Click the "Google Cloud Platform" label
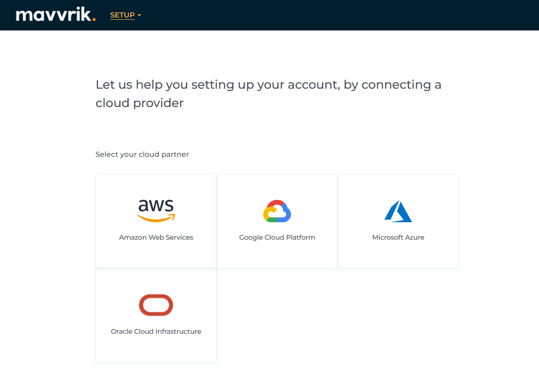The height and width of the screenshot is (392, 539). (x=277, y=237)
